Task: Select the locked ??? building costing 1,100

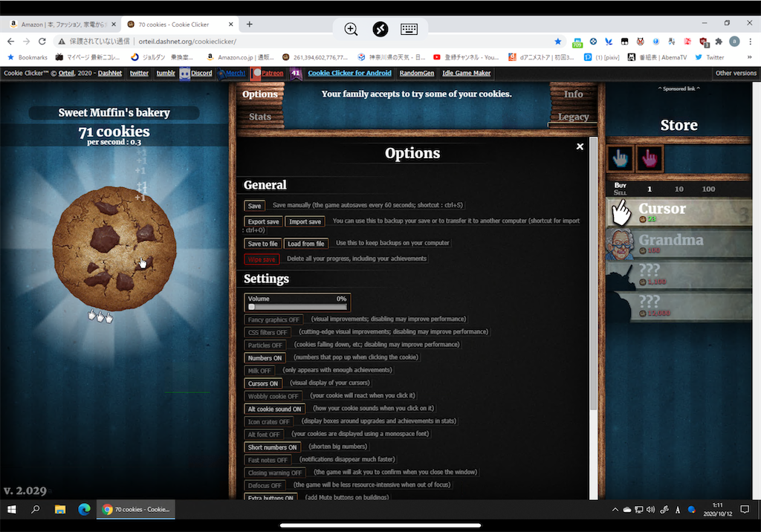Action: 679,275
